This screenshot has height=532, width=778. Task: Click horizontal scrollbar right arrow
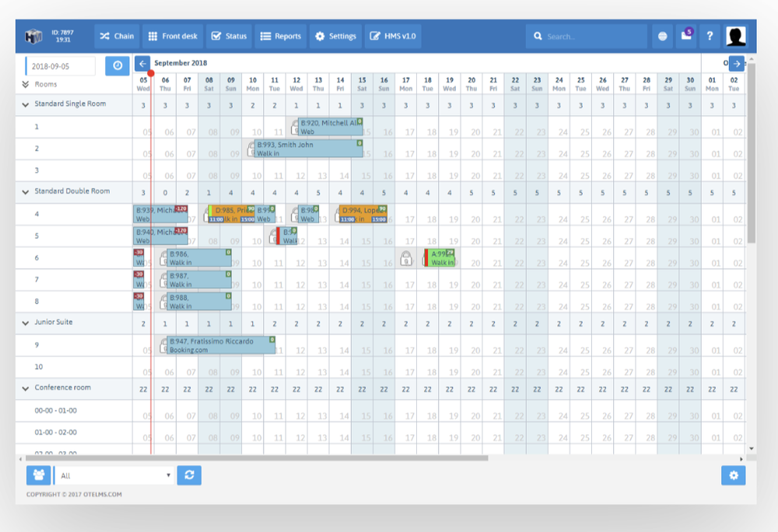coord(741,459)
